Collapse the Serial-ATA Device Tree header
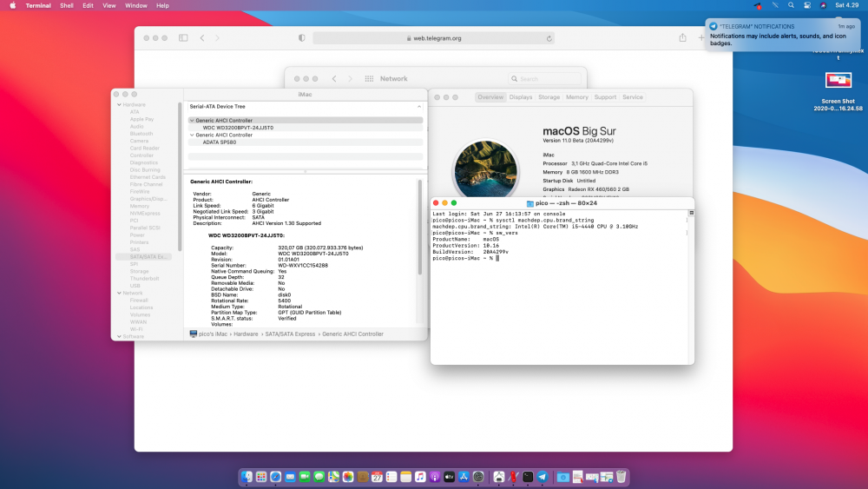The height and width of the screenshot is (489, 868). tap(419, 106)
